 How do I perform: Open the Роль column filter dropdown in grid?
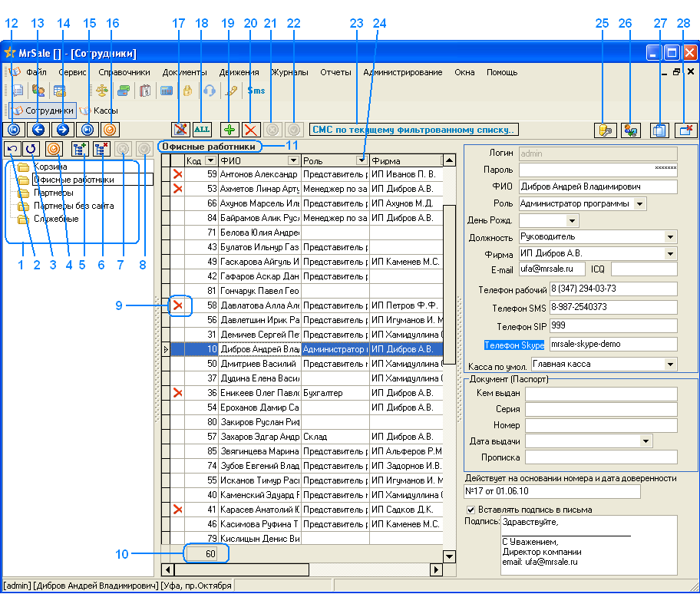(362, 160)
